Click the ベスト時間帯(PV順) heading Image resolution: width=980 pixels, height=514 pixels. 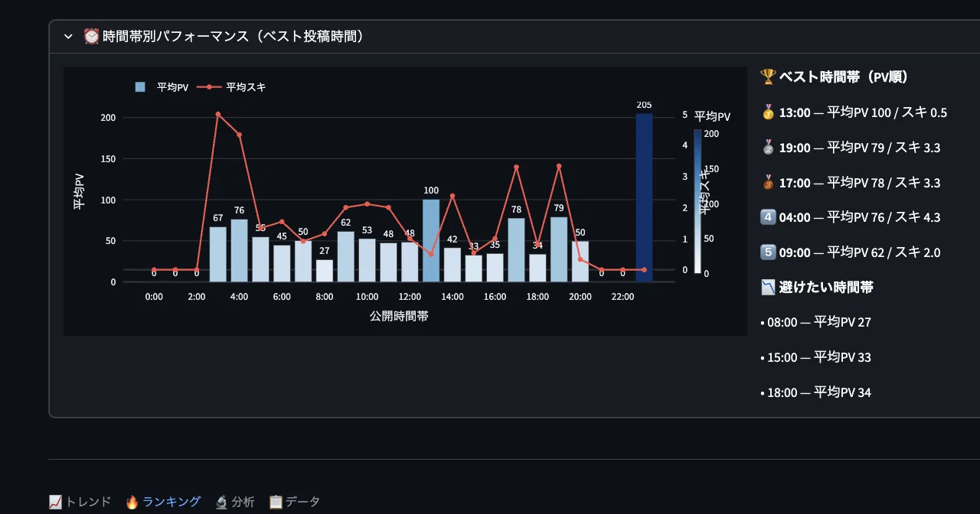point(844,76)
